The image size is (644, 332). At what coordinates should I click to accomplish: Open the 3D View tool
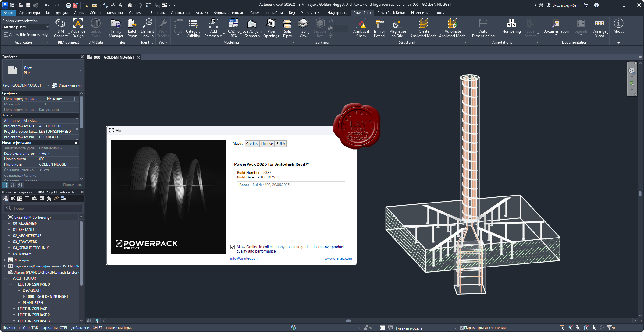point(303,28)
